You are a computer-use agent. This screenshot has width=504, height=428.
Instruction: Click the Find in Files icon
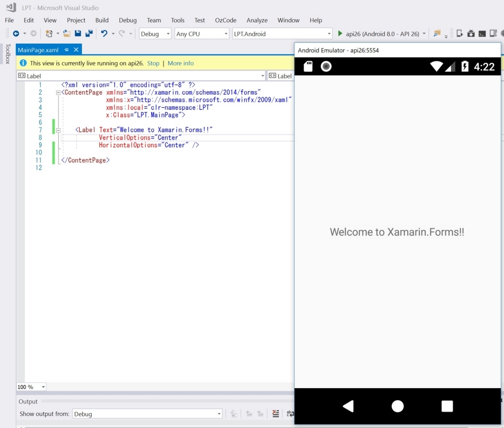coord(437,33)
